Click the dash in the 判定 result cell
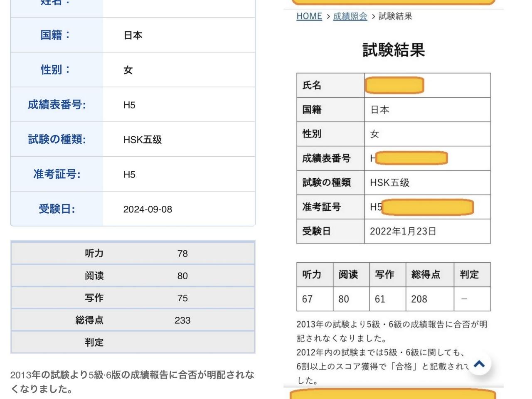Image resolution: width=532 pixels, height=399 pixels. pyautogui.click(x=464, y=299)
